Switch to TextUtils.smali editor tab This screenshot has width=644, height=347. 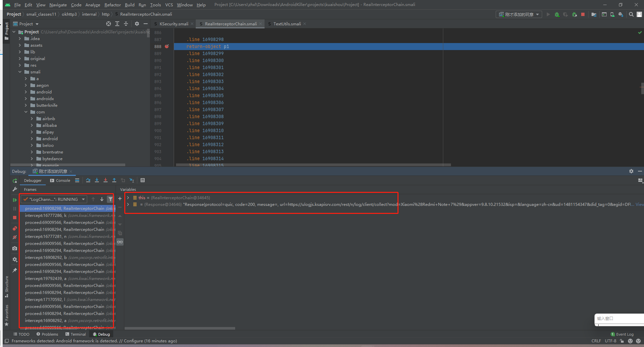click(x=287, y=24)
